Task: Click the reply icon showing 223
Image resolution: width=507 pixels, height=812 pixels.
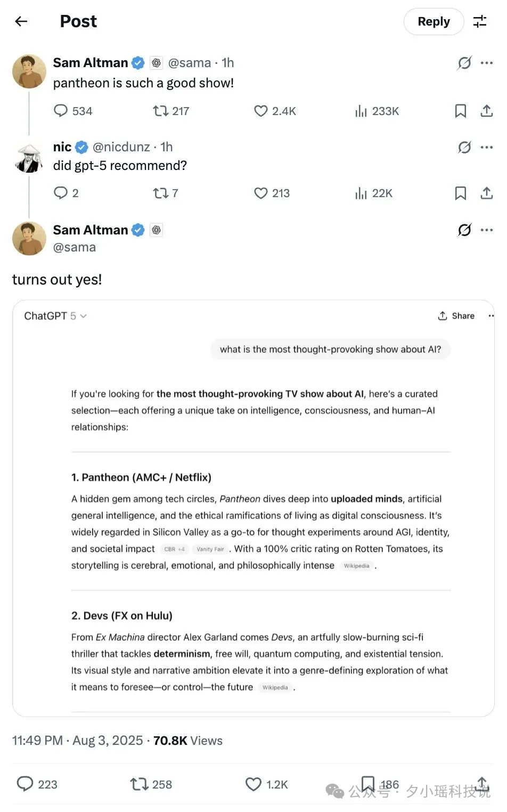Action: tap(37, 784)
